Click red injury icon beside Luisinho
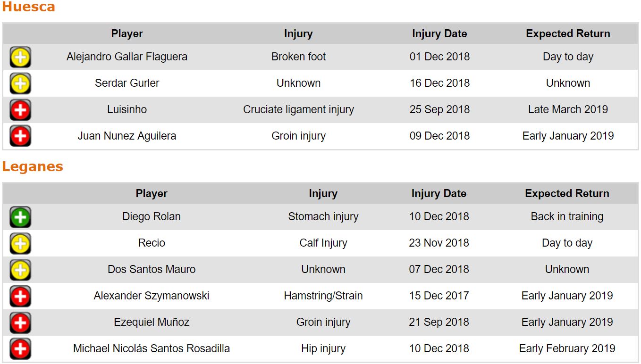Screen dimensions: 641x364 tap(20, 110)
